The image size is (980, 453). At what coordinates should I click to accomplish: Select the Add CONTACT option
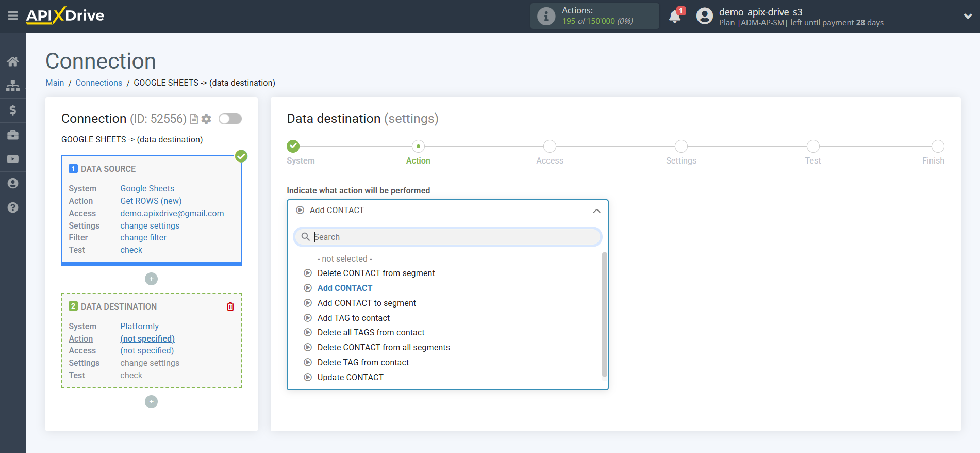pos(344,288)
